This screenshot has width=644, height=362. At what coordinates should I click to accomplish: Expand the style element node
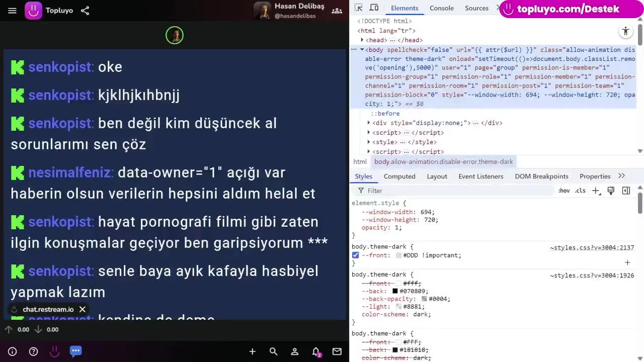pos(369,142)
